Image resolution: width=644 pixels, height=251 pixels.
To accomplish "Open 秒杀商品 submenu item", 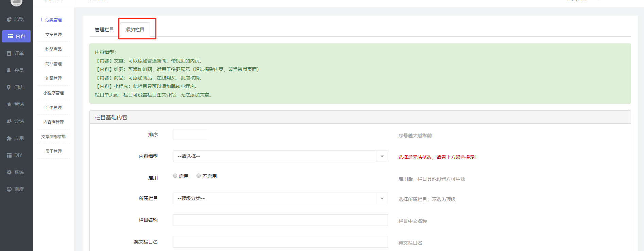I will pos(53,49).
